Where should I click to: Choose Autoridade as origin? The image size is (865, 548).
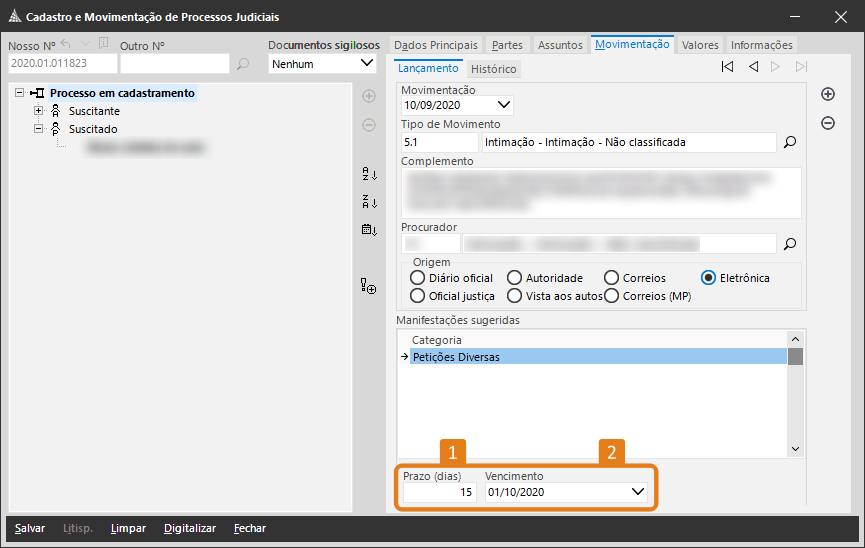click(x=514, y=278)
